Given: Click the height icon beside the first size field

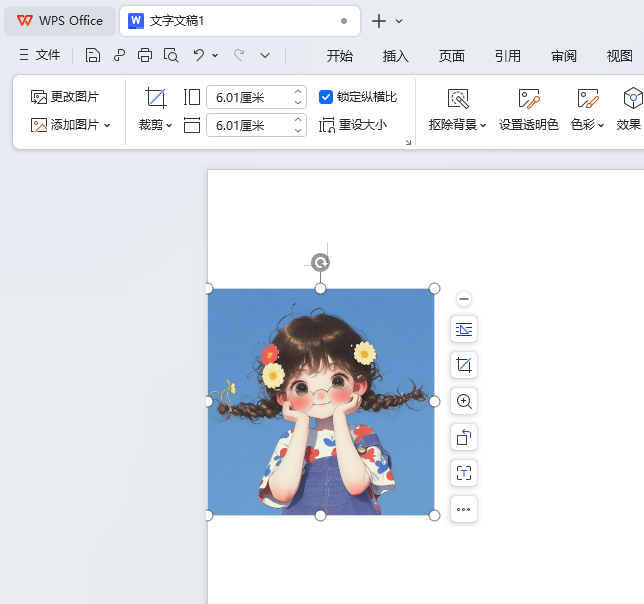Looking at the screenshot, I should (x=192, y=97).
